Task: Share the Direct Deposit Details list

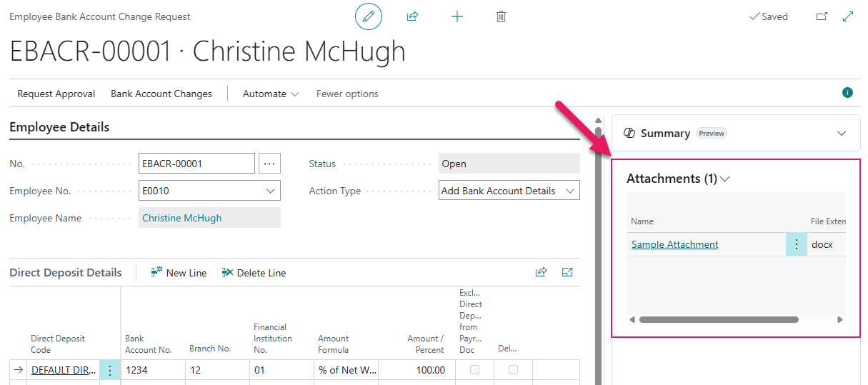Action: point(541,272)
